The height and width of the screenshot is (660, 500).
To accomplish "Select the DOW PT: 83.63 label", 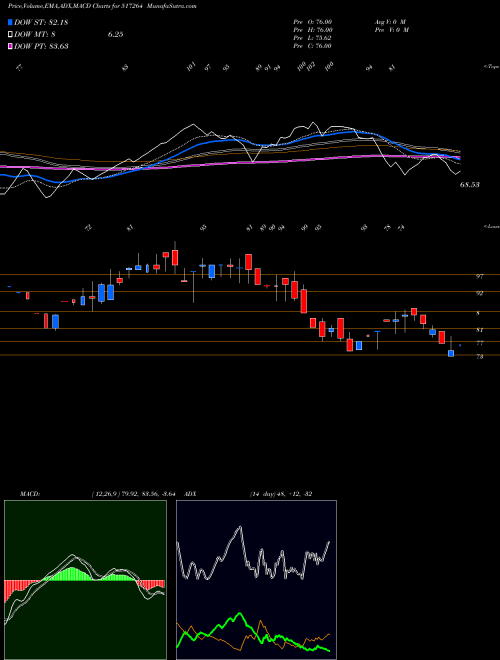I will coord(41,46).
